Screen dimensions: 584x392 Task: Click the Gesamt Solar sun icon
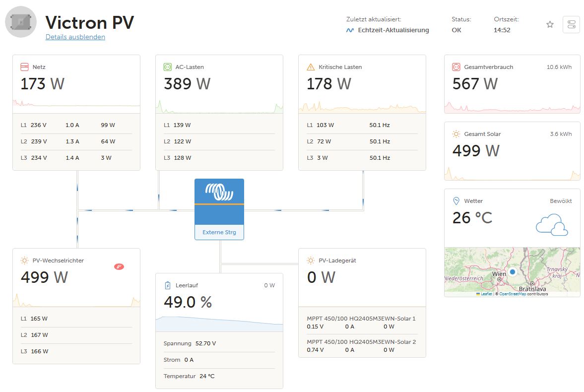click(456, 134)
